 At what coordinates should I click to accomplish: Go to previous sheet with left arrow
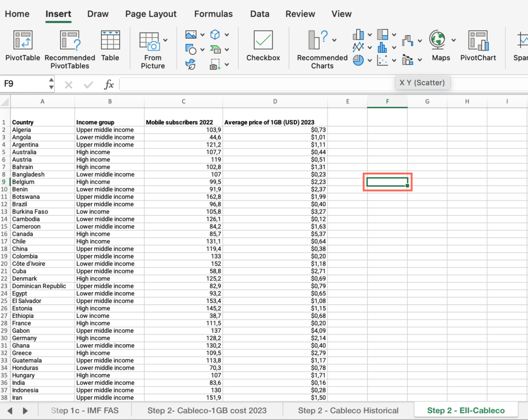pos(10,411)
